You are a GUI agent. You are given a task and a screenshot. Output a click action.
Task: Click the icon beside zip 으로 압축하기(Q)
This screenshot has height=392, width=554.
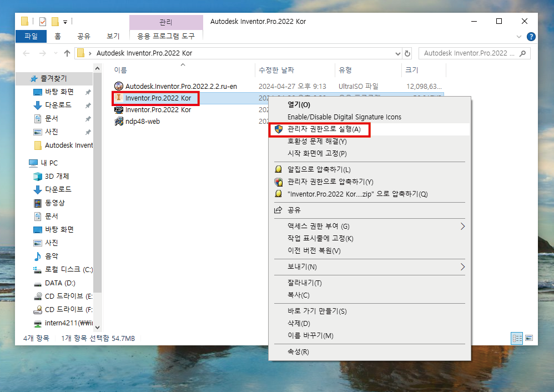pyautogui.click(x=279, y=194)
